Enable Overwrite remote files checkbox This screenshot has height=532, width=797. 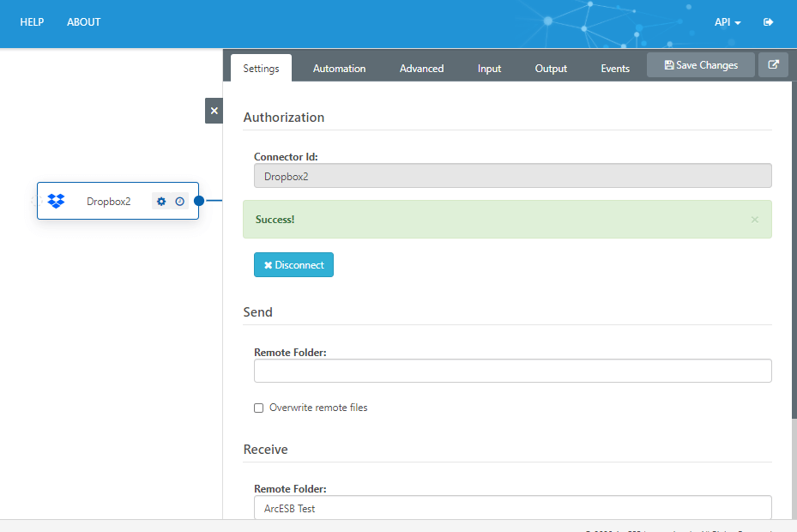coord(259,408)
